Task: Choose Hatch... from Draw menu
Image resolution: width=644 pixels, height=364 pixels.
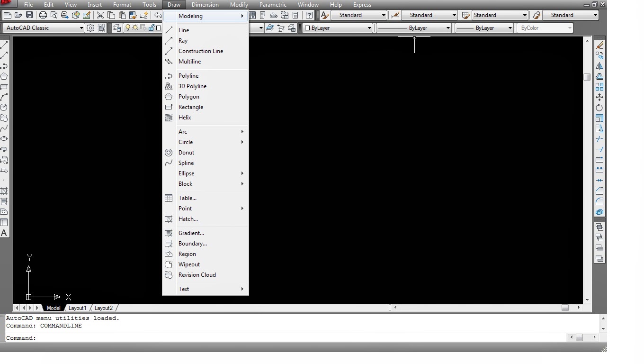Action: click(206, 219)
